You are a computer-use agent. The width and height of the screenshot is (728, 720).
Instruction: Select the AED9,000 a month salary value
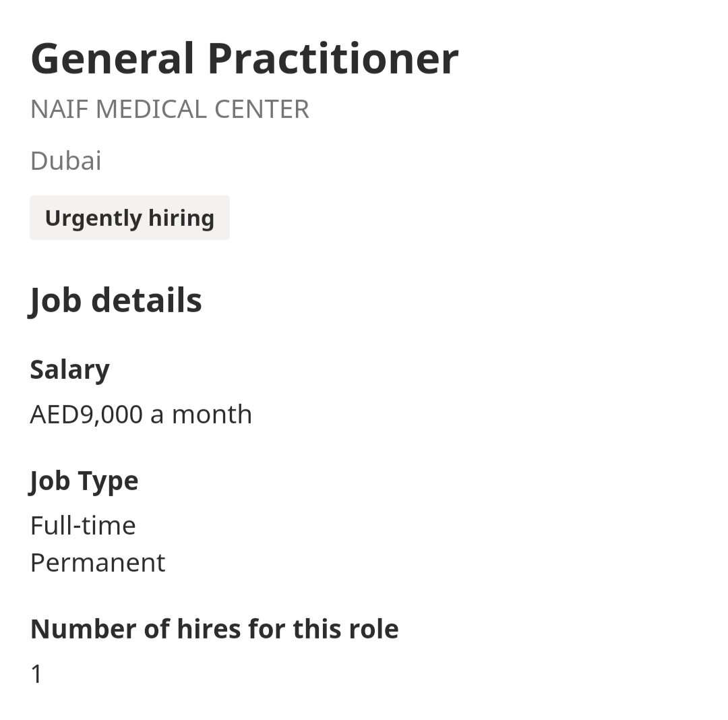[x=141, y=414]
